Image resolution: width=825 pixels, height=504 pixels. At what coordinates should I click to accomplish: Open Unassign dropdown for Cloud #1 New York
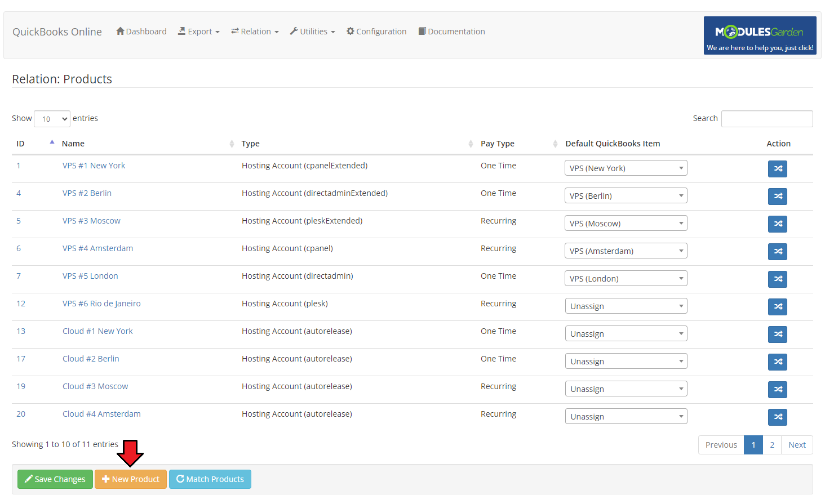(x=626, y=333)
